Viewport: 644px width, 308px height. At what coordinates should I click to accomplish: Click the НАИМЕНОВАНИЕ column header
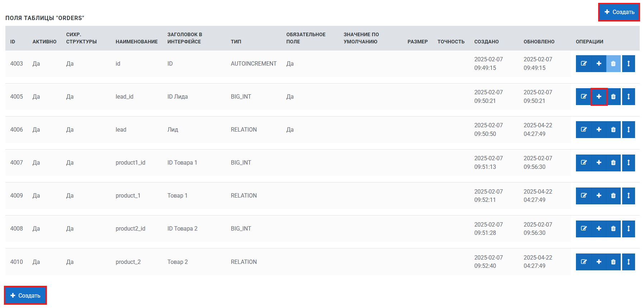(x=136, y=42)
